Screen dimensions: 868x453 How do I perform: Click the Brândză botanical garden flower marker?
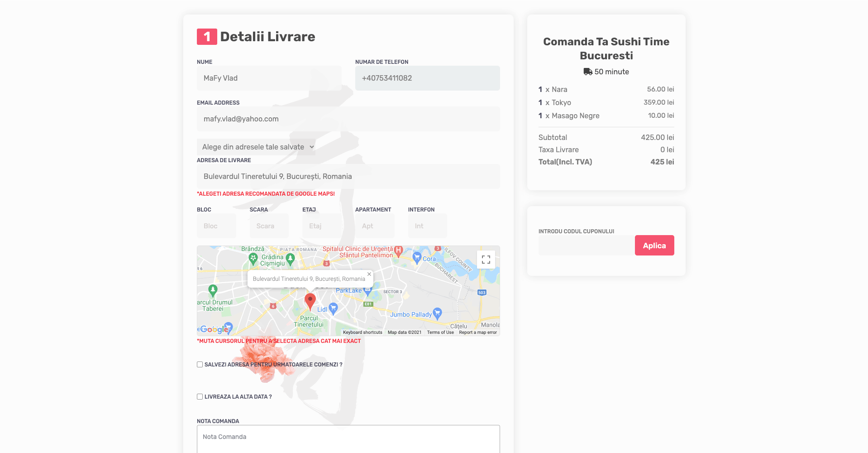253,259
